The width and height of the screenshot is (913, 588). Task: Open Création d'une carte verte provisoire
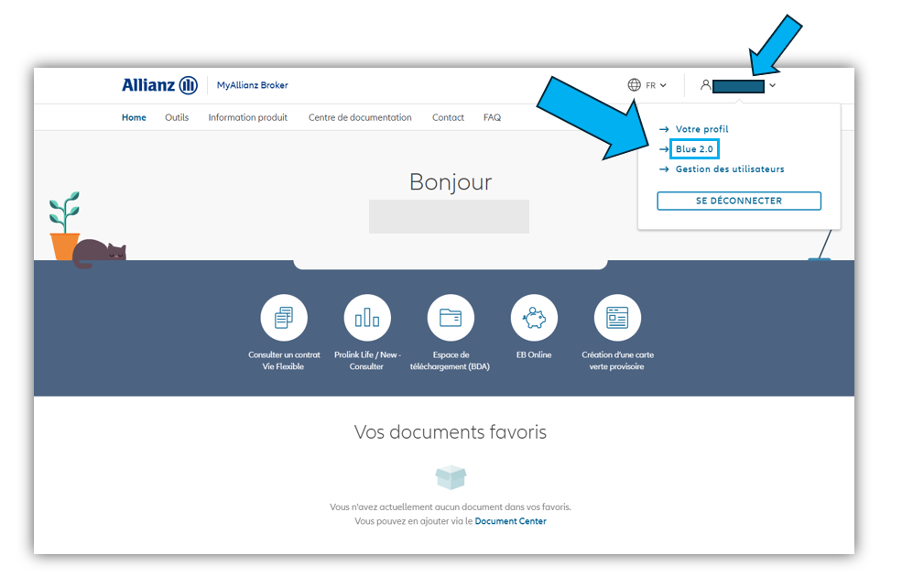point(617,317)
